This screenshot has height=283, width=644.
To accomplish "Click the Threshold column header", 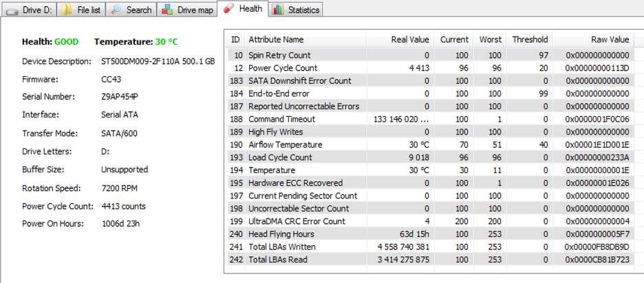I will [x=529, y=39].
